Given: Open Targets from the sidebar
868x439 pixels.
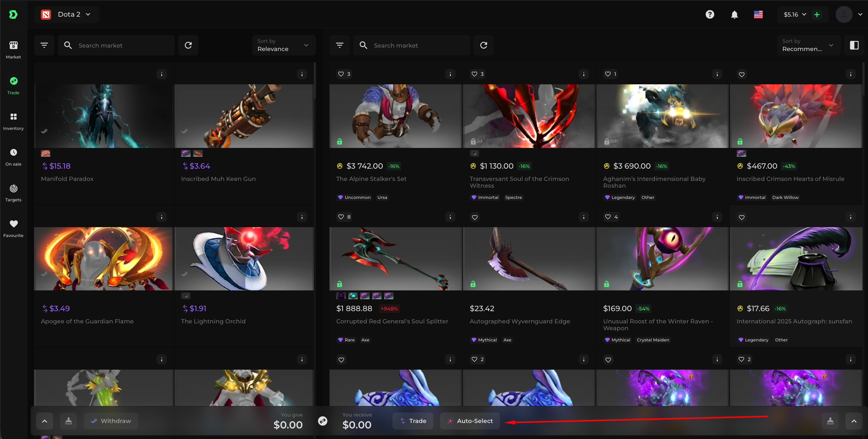Looking at the screenshot, I should tap(13, 192).
